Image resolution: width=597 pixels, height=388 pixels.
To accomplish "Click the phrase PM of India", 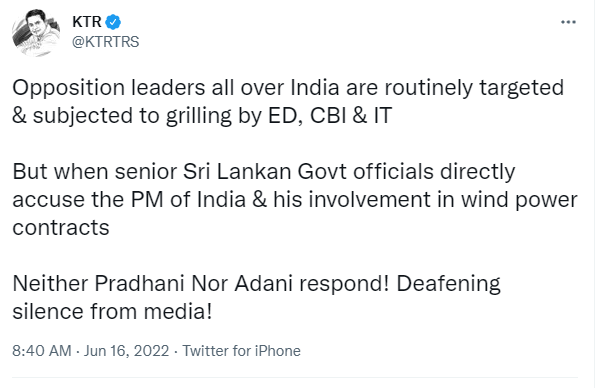I will (x=188, y=200).
